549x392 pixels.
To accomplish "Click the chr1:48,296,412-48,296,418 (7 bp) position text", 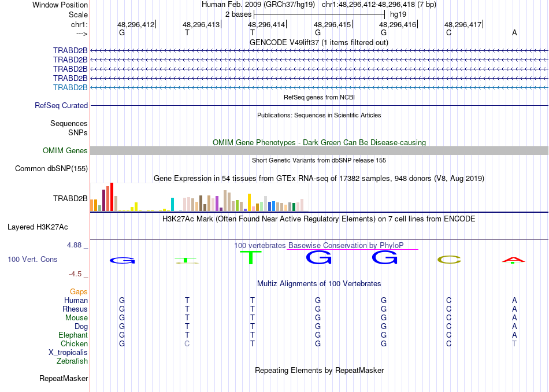I will pyautogui.click(x=379, y=5).
